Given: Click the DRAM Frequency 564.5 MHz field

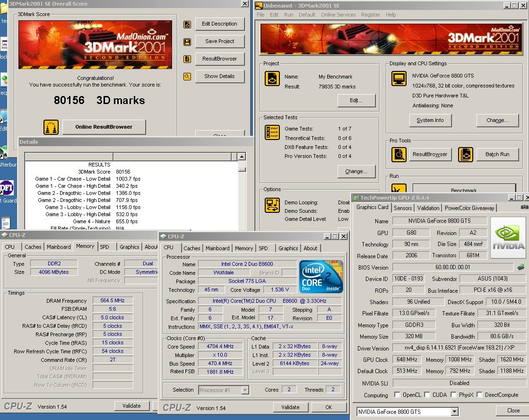Looking at the screenshot, I should click(113, 300).
